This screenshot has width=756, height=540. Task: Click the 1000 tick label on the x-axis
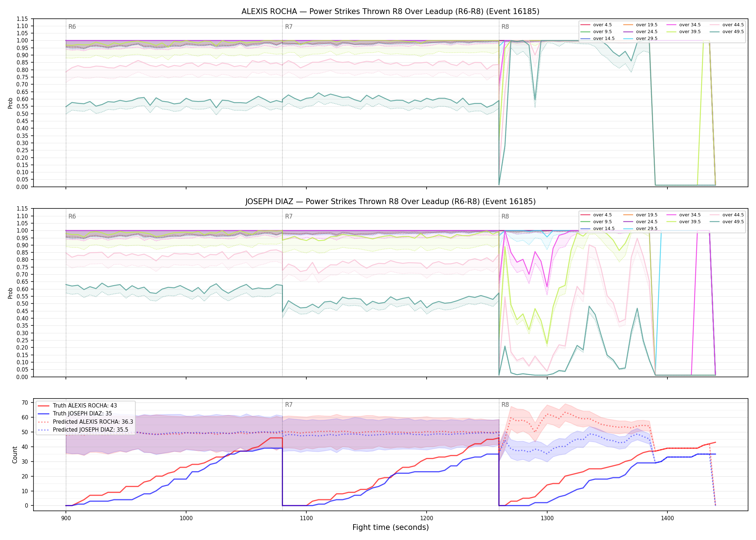point(186,518)
